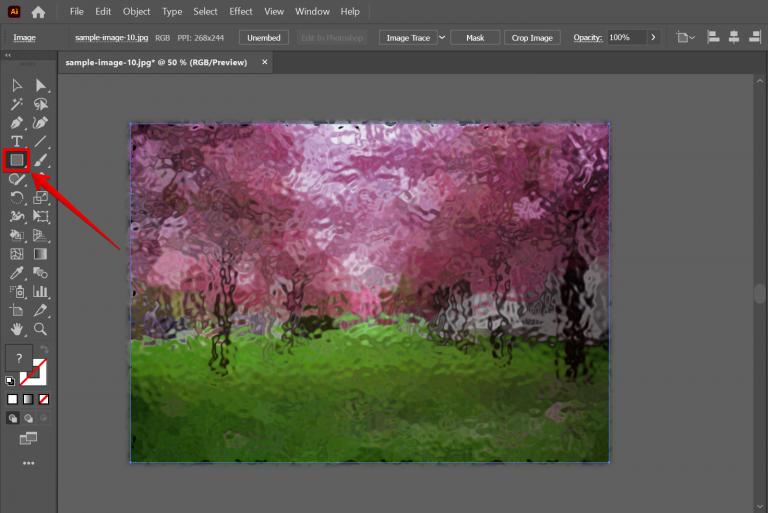768x513 pixels.
Task: Select the Type tool
Action: coord(17,141)
